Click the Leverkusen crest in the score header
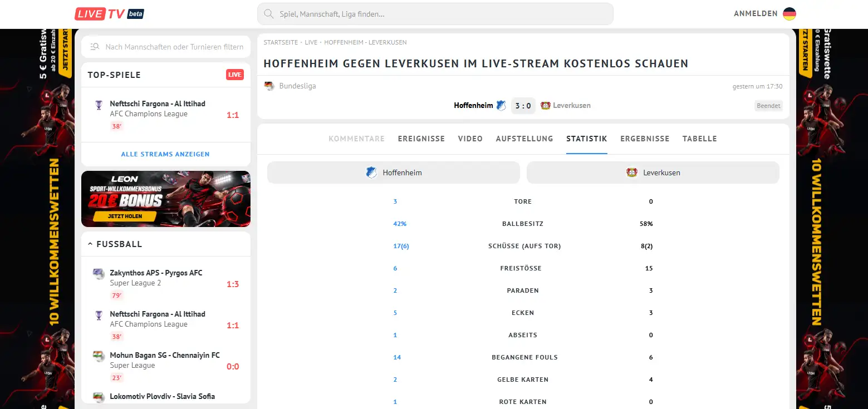The image size is (868, 409). click(546, 105)
